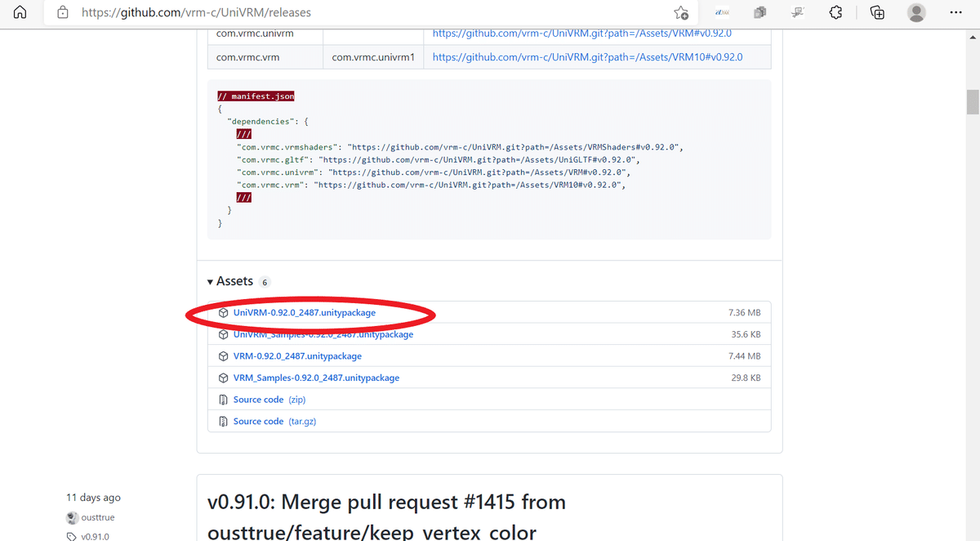Open ousttrue's avatar image

72,517
